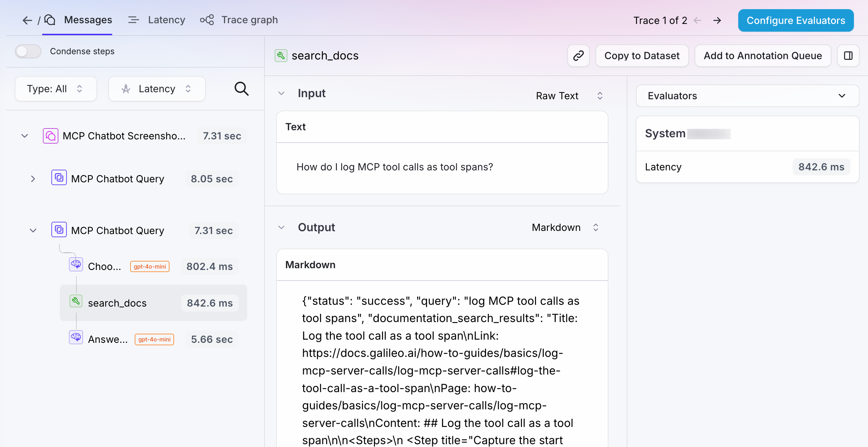This screenshot has height=447, width=868.
Task: Click the pink session icon for MCP Chatbot Screenshot
Action: point(51,136)
